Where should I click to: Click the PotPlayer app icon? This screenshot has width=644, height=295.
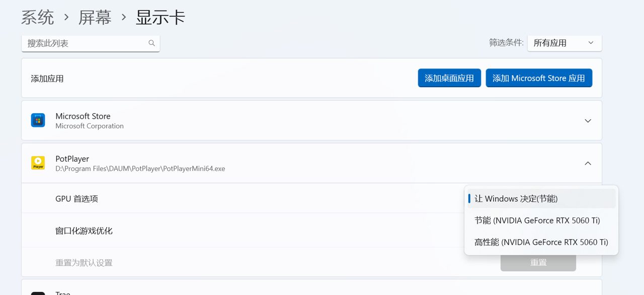pyautogui.click(x=38, y=163)
